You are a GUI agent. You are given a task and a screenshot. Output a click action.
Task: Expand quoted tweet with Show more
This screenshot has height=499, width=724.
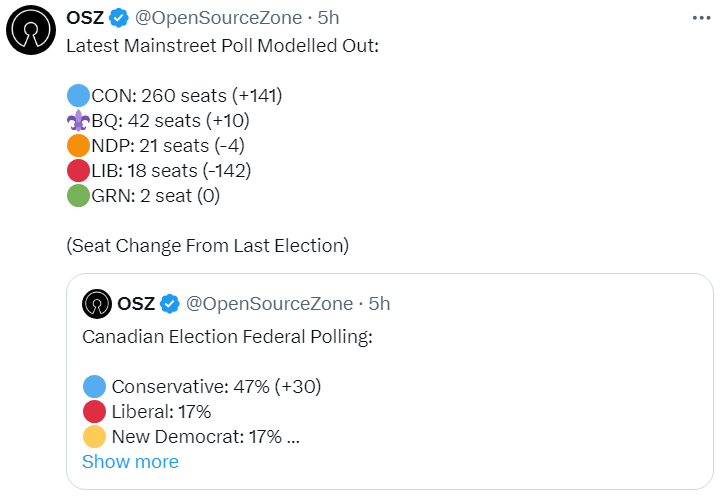(130, 462)
